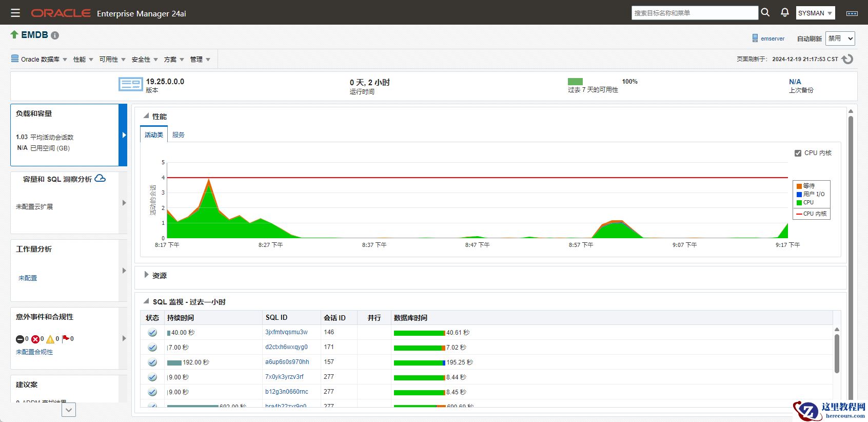Open the 自动刷新 dropdown

pyautogui.click(x=840, y=39)
